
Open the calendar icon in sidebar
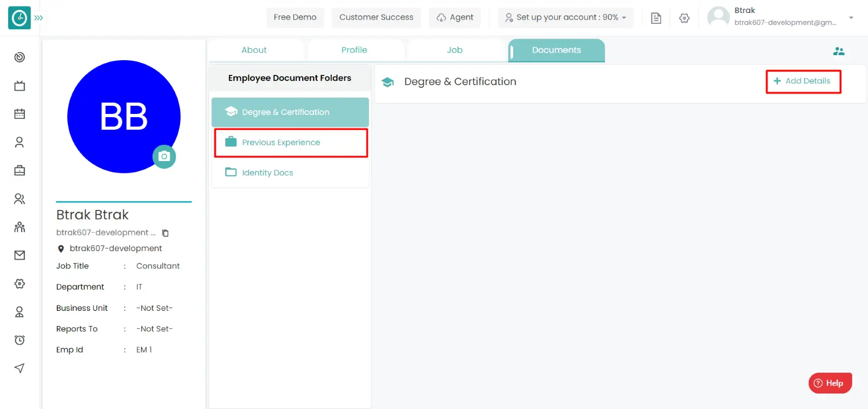pos(20,114)
